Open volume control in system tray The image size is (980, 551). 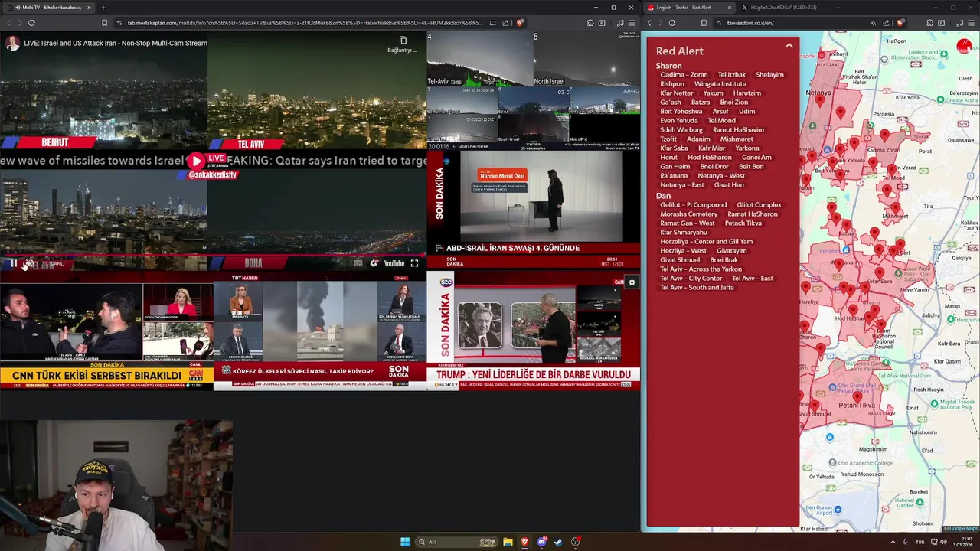coord(943,542)
